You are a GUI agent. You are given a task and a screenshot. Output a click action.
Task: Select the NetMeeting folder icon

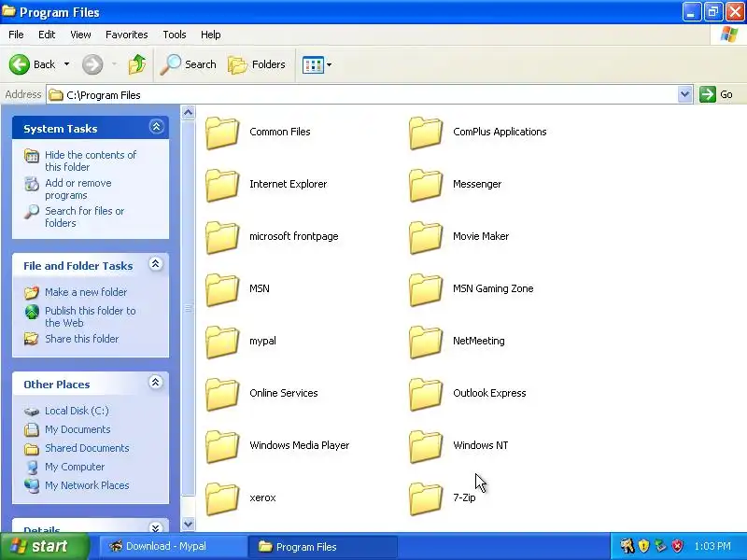coord(426,343)
